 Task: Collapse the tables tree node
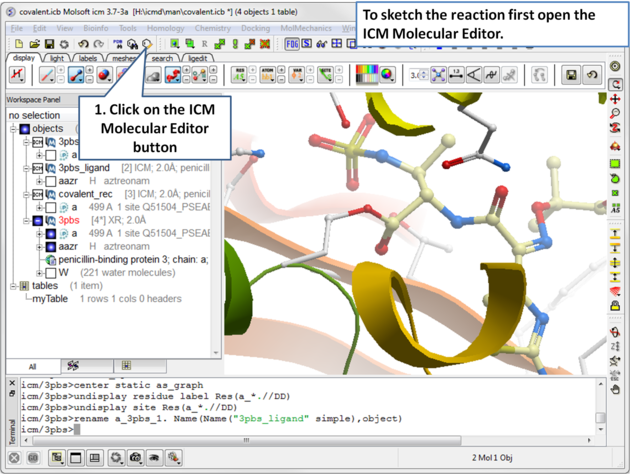[14, 286]
